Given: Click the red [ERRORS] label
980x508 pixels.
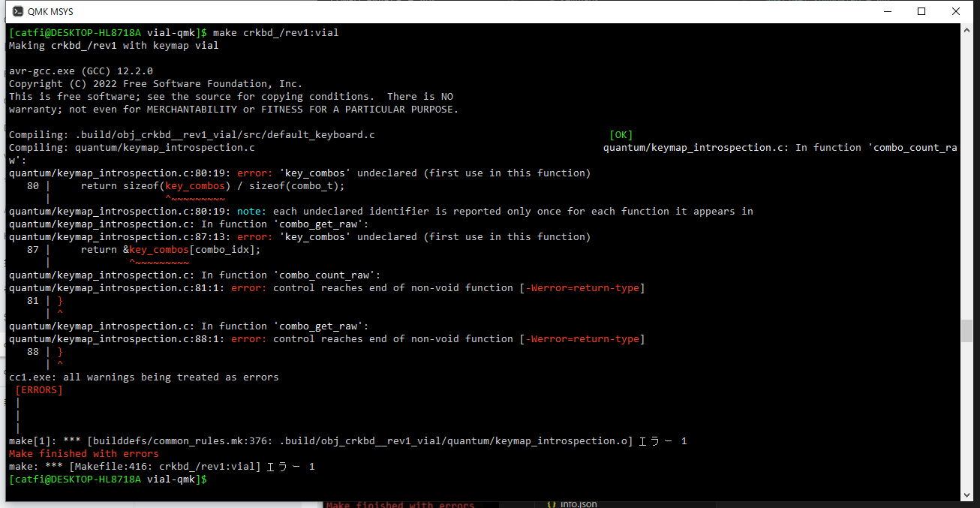Looking at the screenshot, I should pyautogui.click(x=39, y=390).
